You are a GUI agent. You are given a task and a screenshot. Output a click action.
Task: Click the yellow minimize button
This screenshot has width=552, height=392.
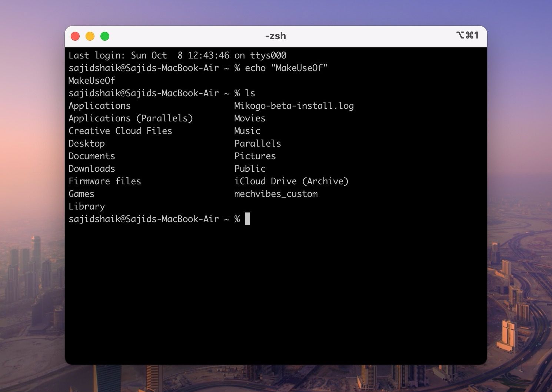pyautogui.click(x=90, y=36)
